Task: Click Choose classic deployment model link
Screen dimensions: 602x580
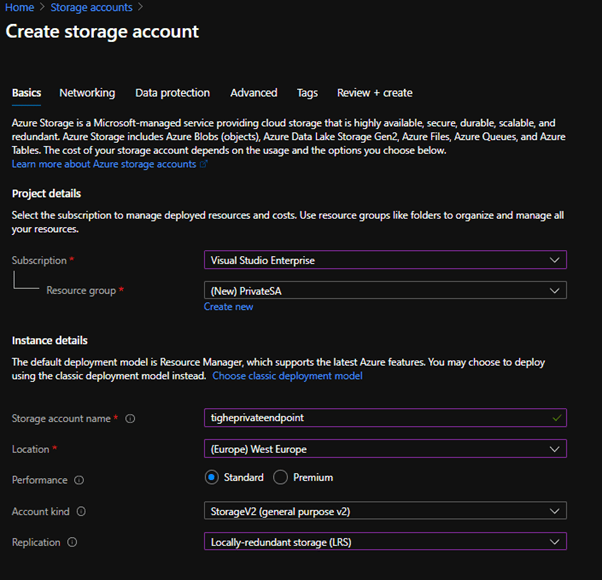Action: (287, 376)
